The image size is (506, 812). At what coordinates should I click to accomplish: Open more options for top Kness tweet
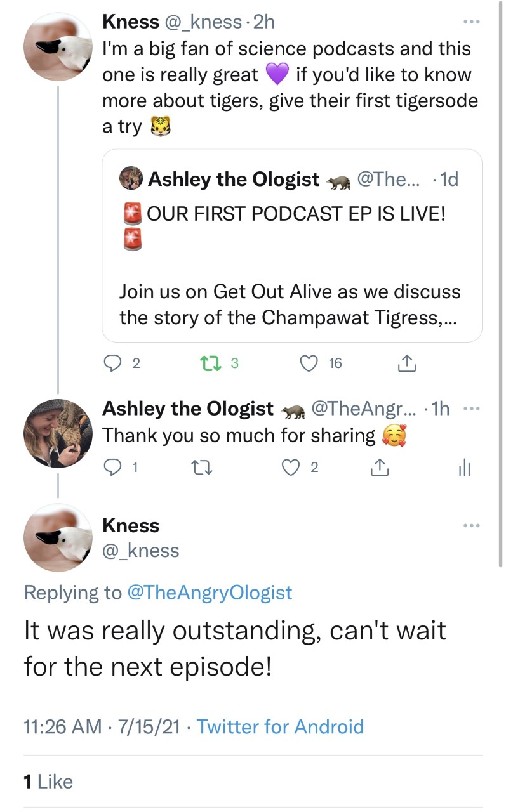pos(470,22)
